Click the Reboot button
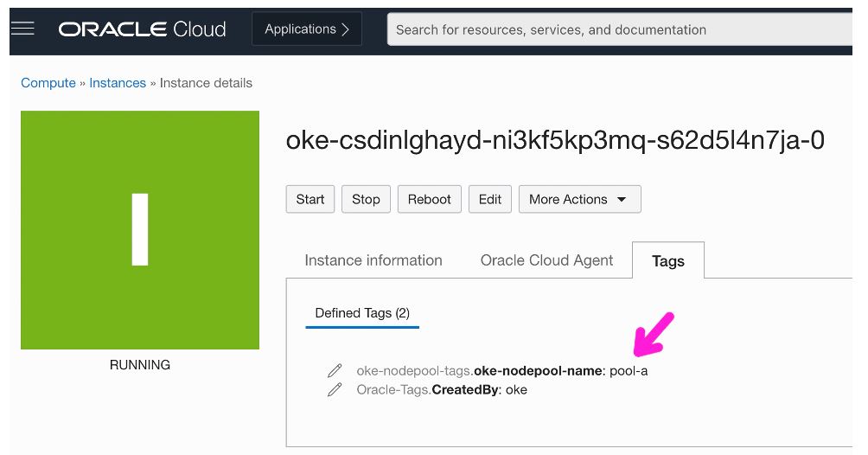Image resolution: width=868 pixels, height=455 pixels. (x=429, y=200)
